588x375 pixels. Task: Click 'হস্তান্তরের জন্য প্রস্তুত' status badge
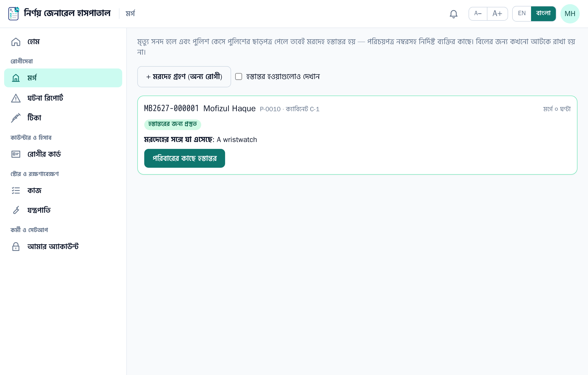click(172, 124)
